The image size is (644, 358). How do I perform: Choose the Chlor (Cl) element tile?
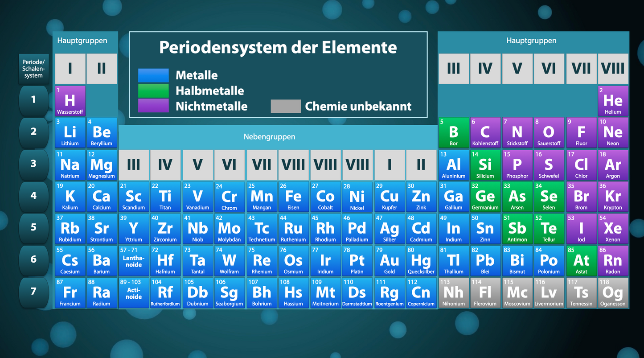click(x=581, y=165)
